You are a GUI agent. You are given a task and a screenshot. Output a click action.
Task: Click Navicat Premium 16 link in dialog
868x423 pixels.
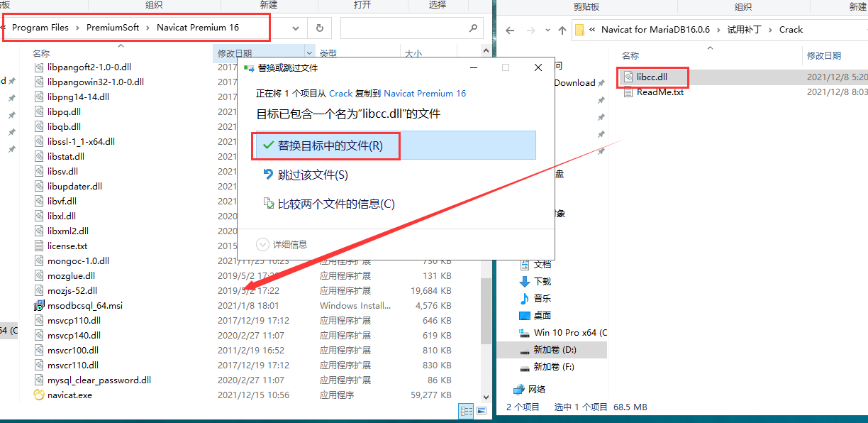tap(425, 93)
